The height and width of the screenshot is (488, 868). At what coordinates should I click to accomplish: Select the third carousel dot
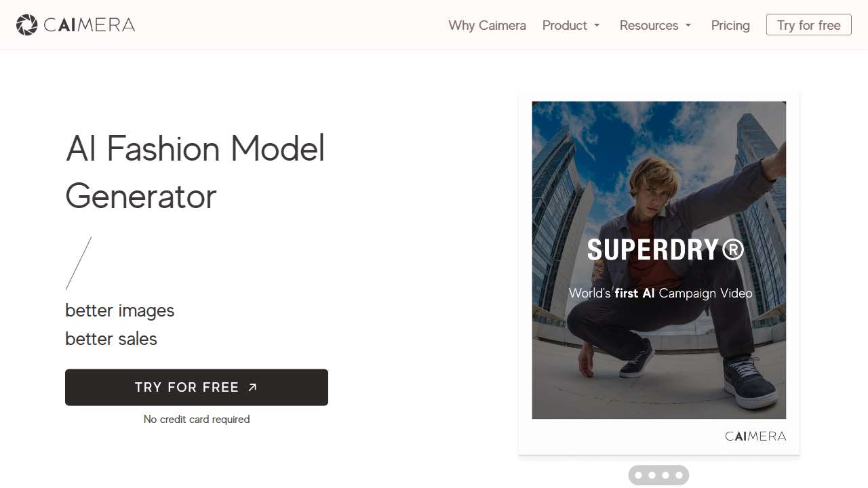665,475
